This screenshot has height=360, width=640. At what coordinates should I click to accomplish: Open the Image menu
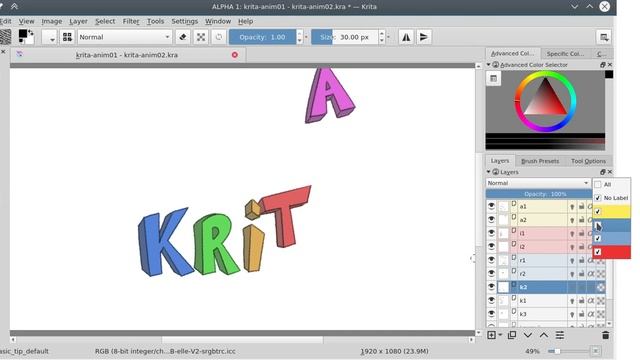(x=52, y=21)
